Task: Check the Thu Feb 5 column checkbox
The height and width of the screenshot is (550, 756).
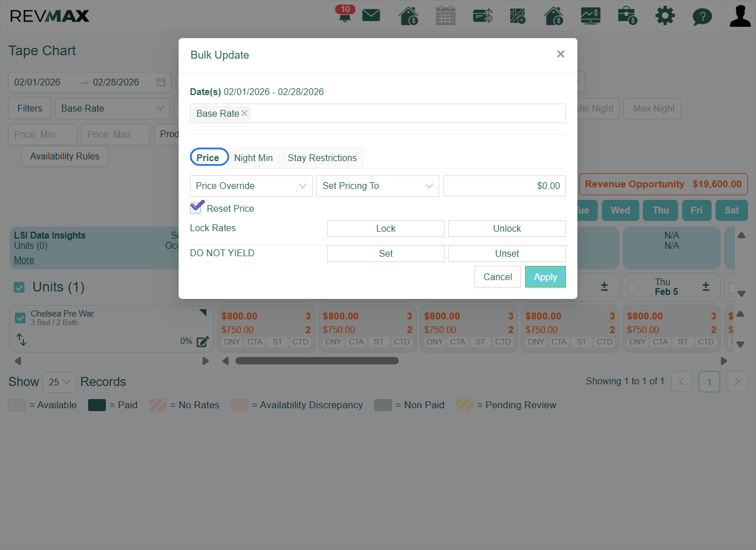Action: click(x=632, y=288)
